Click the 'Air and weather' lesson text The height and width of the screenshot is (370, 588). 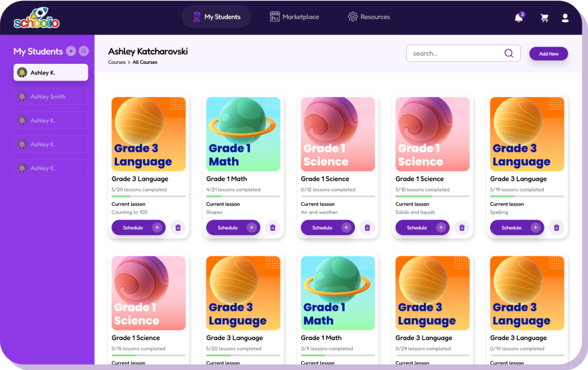click(319, 213)
